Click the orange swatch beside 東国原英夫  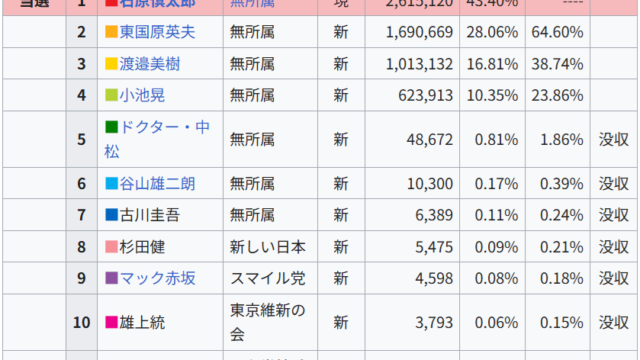pyautogui.click(x=111, y=32)
